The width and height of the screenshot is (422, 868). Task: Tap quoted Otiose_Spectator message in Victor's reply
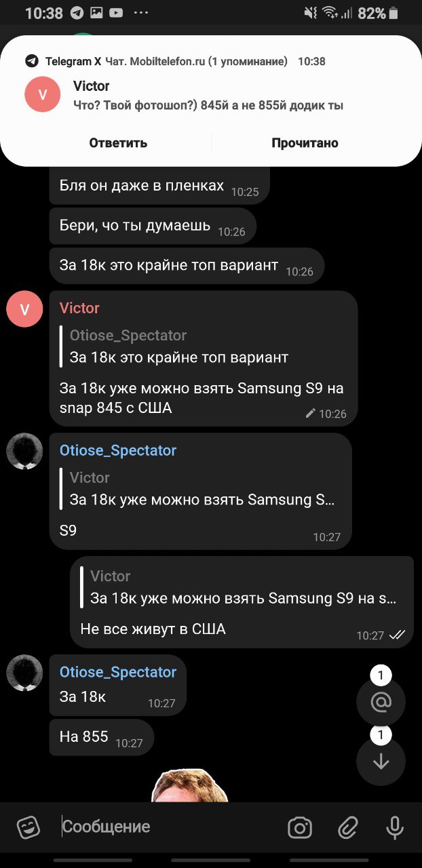tap(174, 347)
